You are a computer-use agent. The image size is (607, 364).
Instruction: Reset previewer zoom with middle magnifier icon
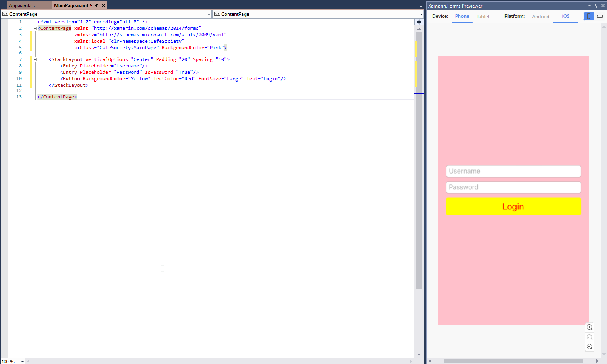coord(590,337)
